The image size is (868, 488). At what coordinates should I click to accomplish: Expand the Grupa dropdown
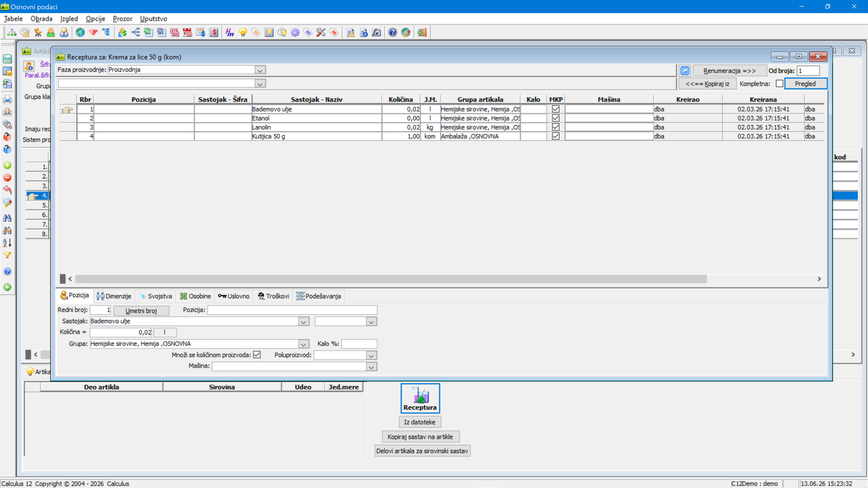pyautogui.click(x=303, y=344)
